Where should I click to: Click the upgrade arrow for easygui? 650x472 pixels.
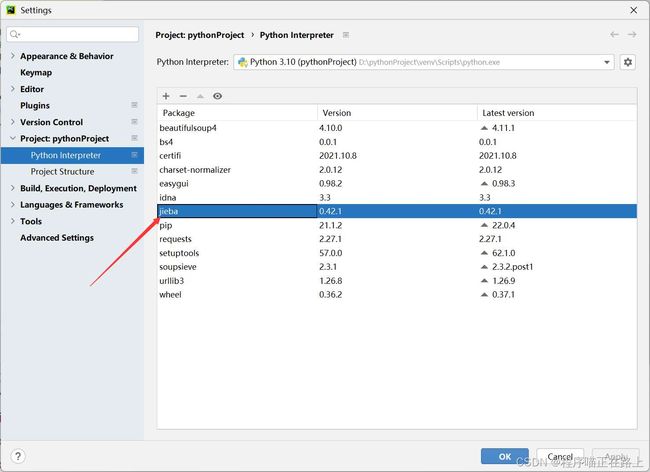coord(484,184)
